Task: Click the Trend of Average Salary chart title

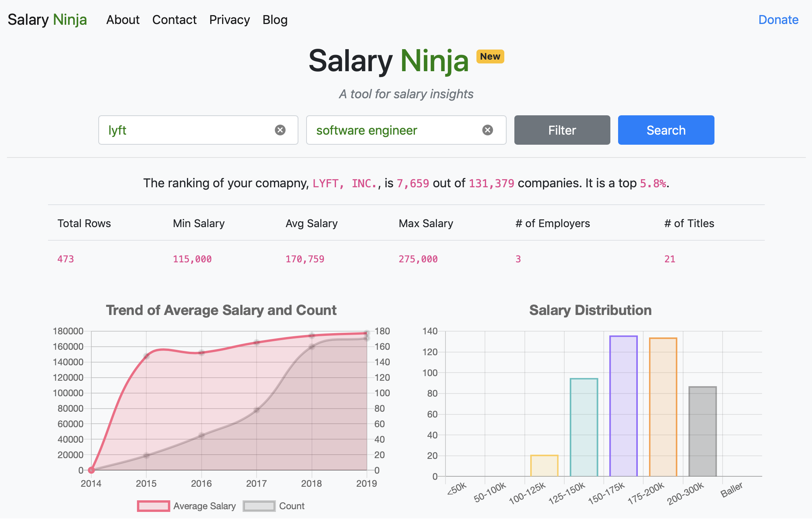Action: 221,310
